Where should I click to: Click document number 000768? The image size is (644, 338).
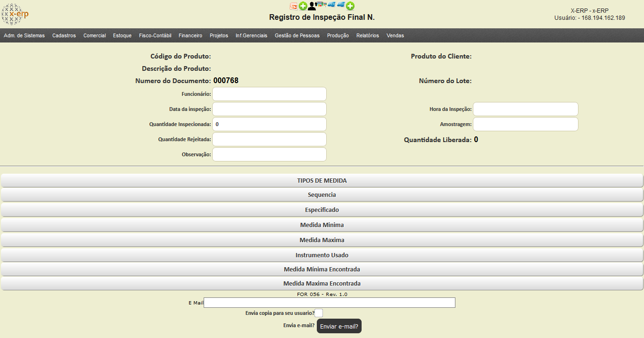tap(226, 80)
